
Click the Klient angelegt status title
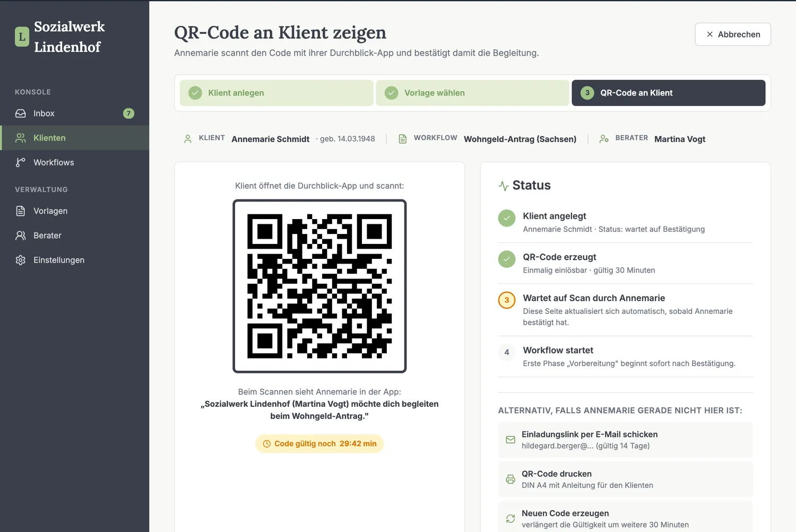tap(555, 216)
